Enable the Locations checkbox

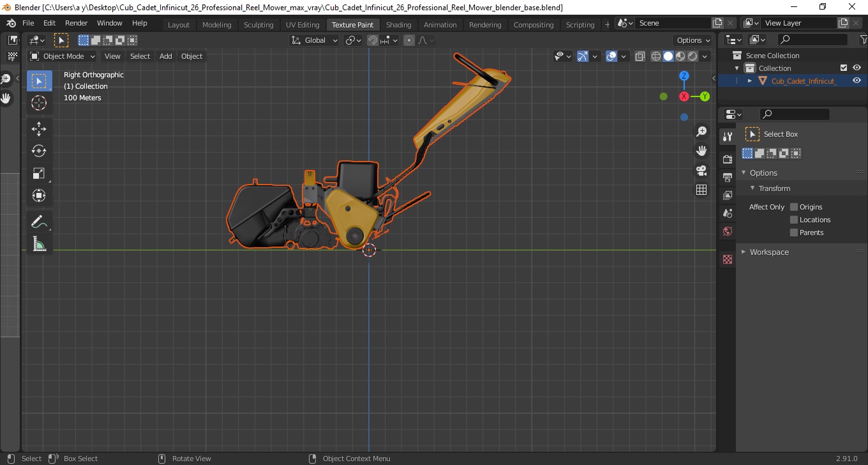coord(794,220)
